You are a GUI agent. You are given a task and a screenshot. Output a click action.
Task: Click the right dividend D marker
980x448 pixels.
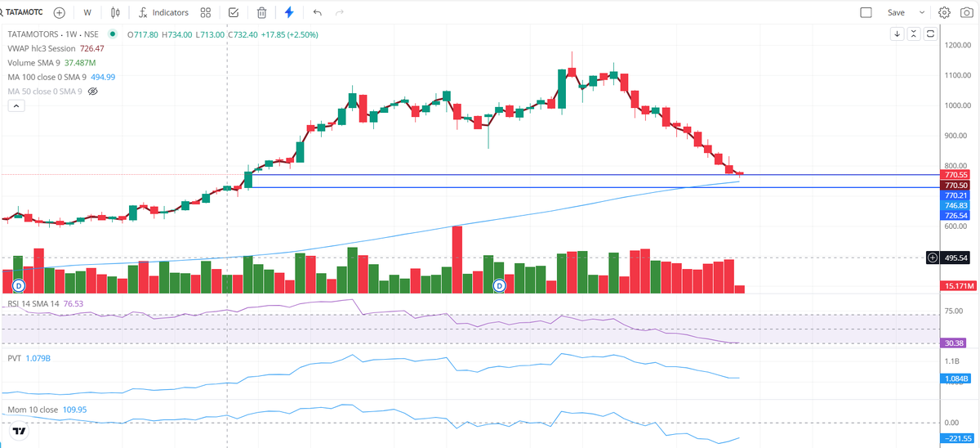(x=500, y=285)
